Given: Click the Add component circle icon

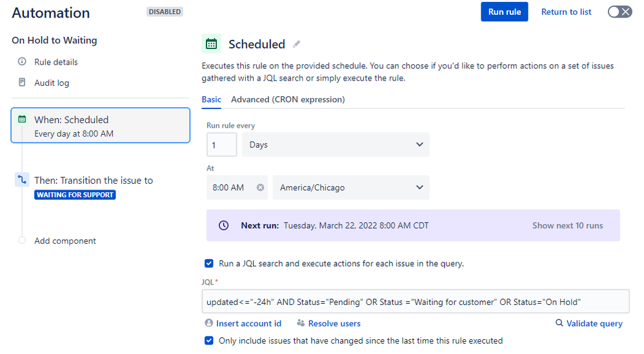Looking at the screenshot, I should 22,241.
